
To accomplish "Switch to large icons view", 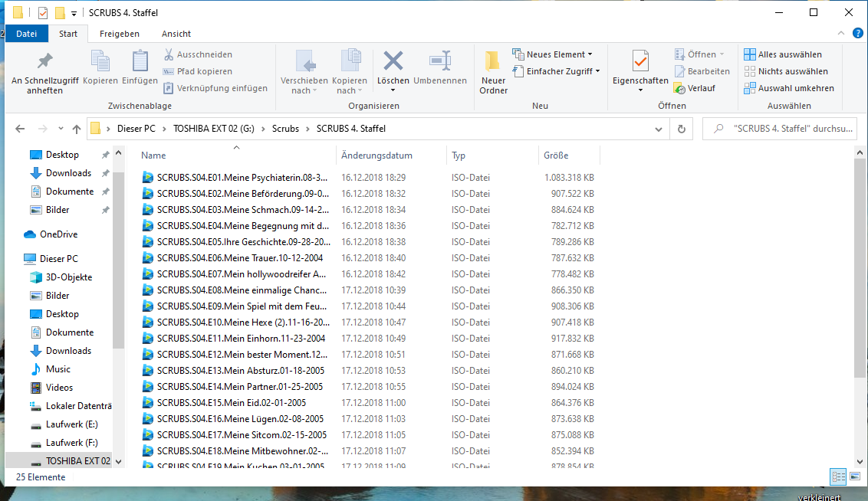I will coord(855,476).
